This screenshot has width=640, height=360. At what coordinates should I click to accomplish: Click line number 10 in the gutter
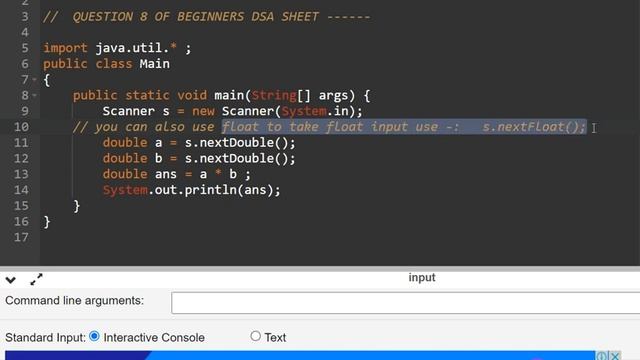pos(21,127)
